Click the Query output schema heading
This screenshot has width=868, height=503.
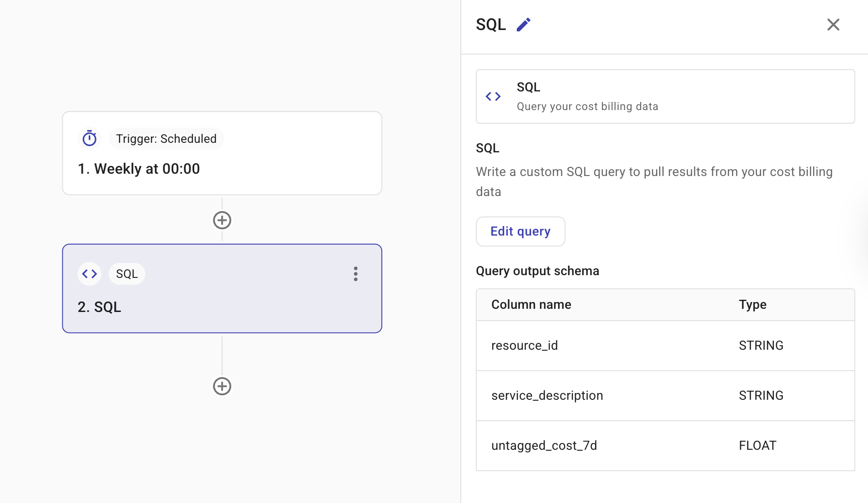(x=537, y=271)
